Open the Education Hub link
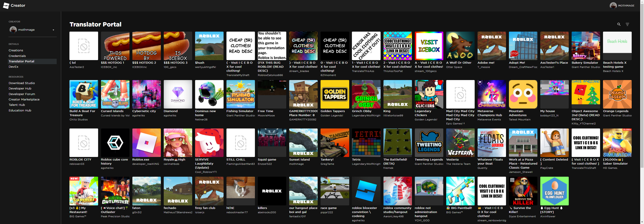 click(20, 110)
